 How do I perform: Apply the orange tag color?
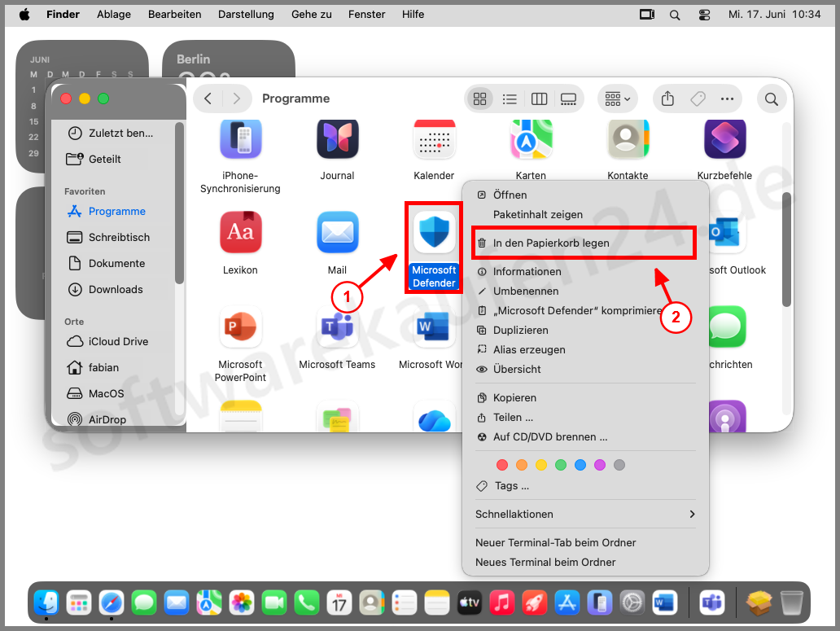[522, 465]
